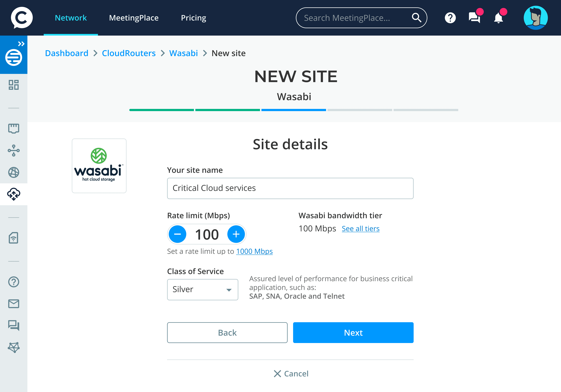
Task: Open the Pricing menu item
Action: pyautogui.click(x=193, y=18)
